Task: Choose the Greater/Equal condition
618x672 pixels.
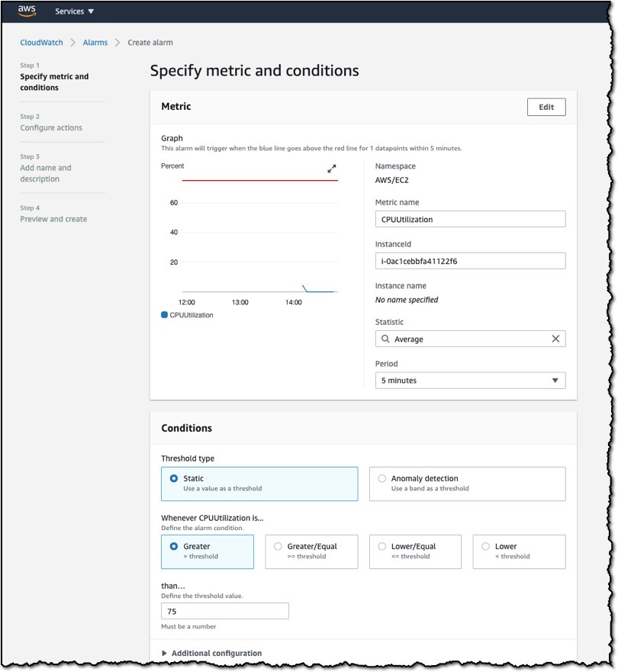Action: [x=311, y=551]
